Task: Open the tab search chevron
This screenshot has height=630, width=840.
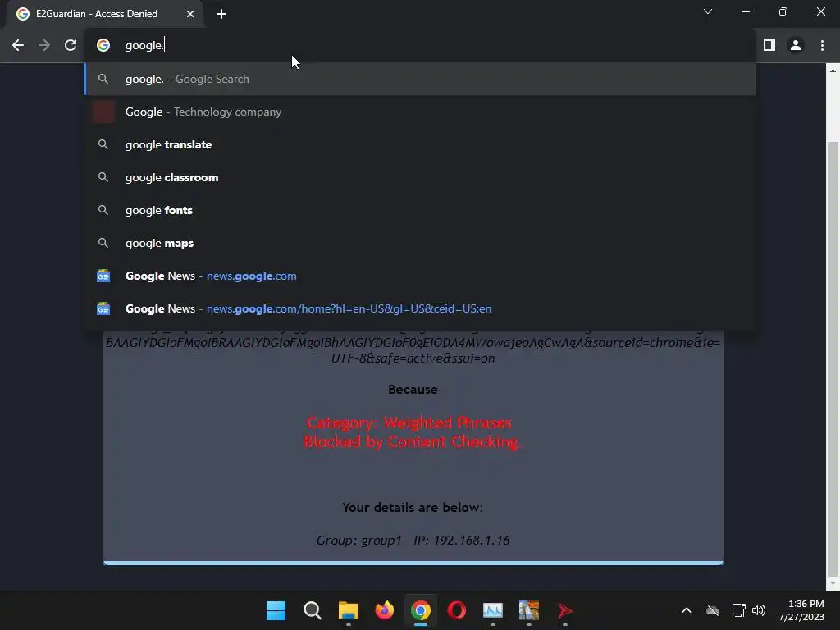Action: [x=708, y=11]
